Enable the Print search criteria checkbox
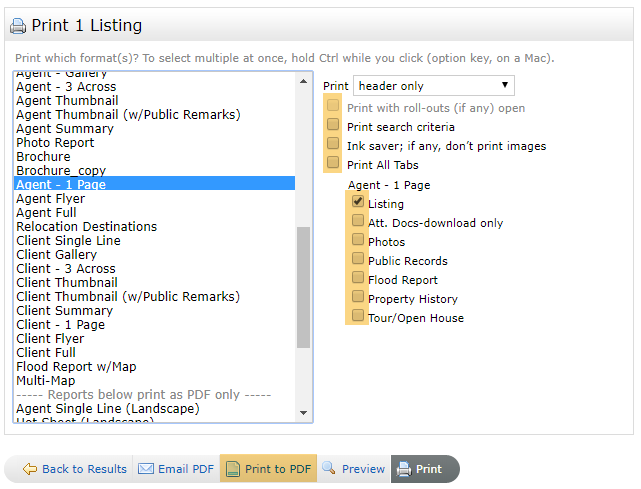The image size is (641, 489). coord(333,126)
